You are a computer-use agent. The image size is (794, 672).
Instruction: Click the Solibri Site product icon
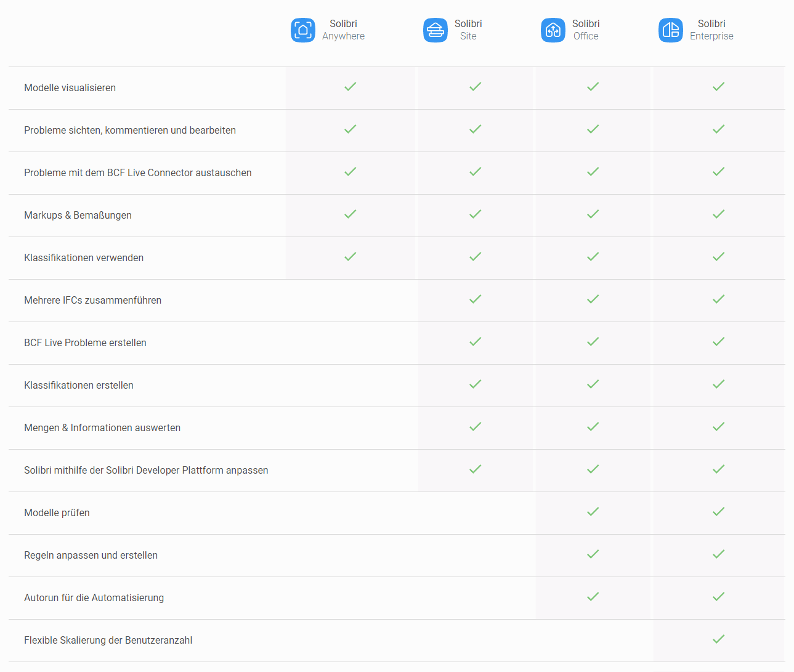tap(435, 30)
